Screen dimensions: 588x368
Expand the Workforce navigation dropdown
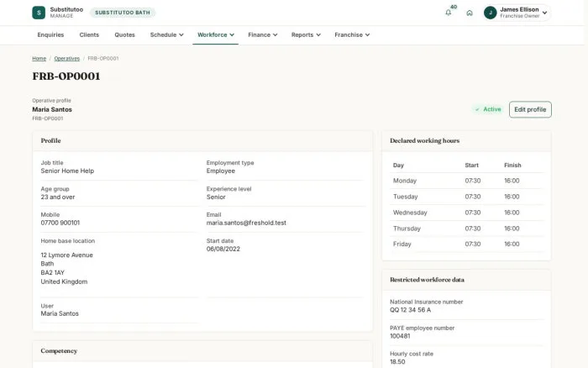click(216, 35)
